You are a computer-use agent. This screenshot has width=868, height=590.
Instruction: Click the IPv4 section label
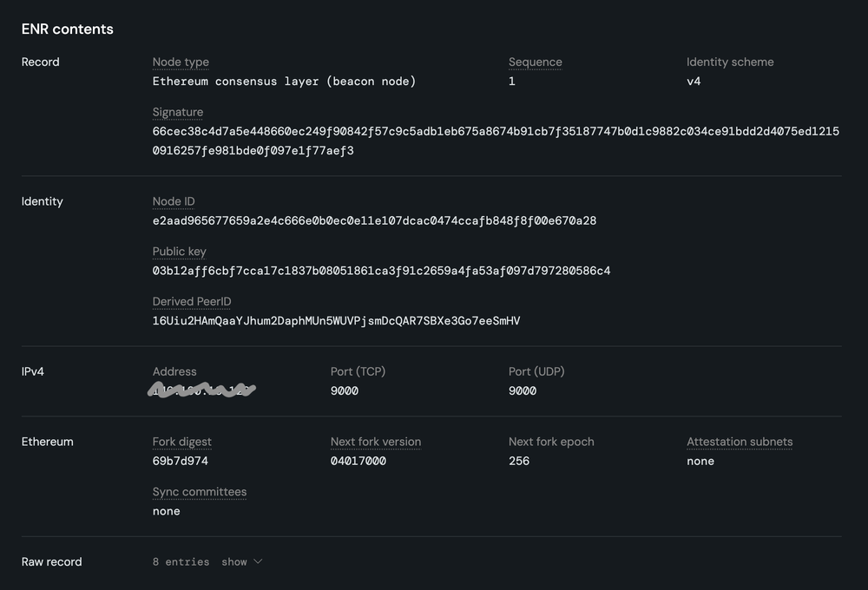[33, 371]
